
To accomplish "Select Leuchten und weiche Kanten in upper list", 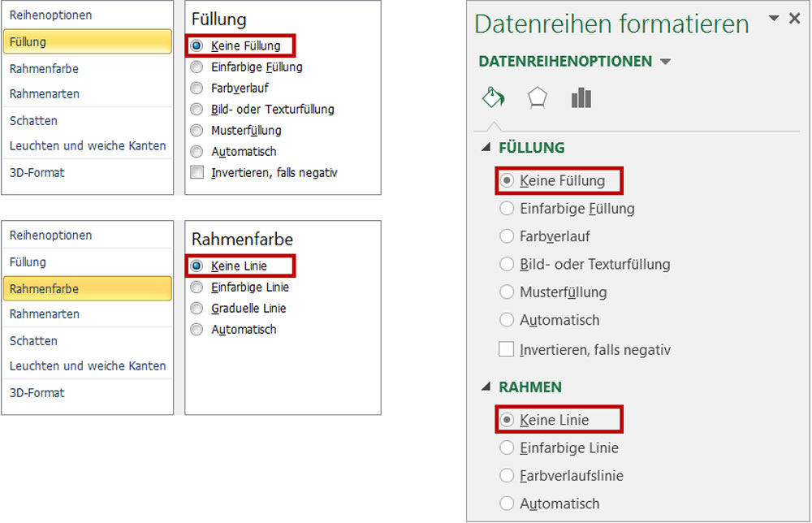I will tap(88, 146).
